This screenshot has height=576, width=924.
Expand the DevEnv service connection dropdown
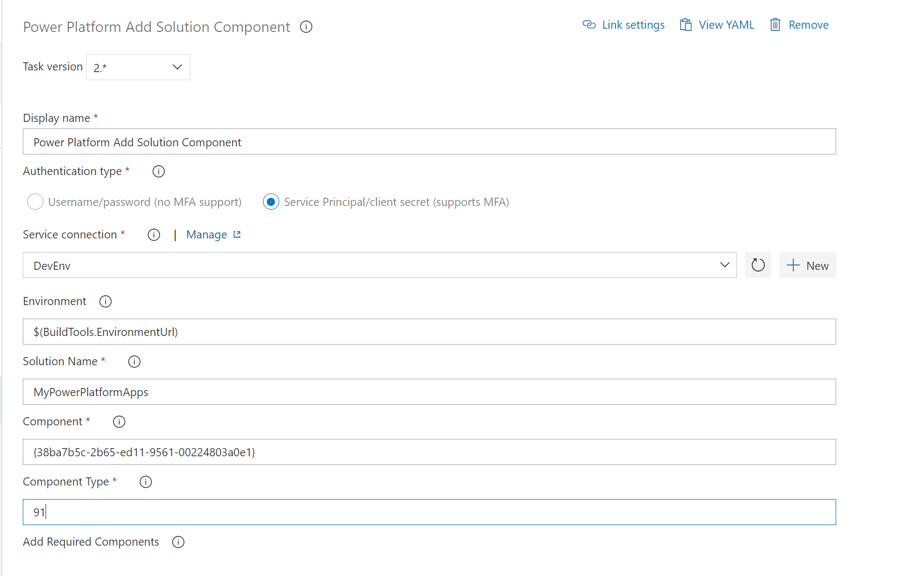pos(725,265)
